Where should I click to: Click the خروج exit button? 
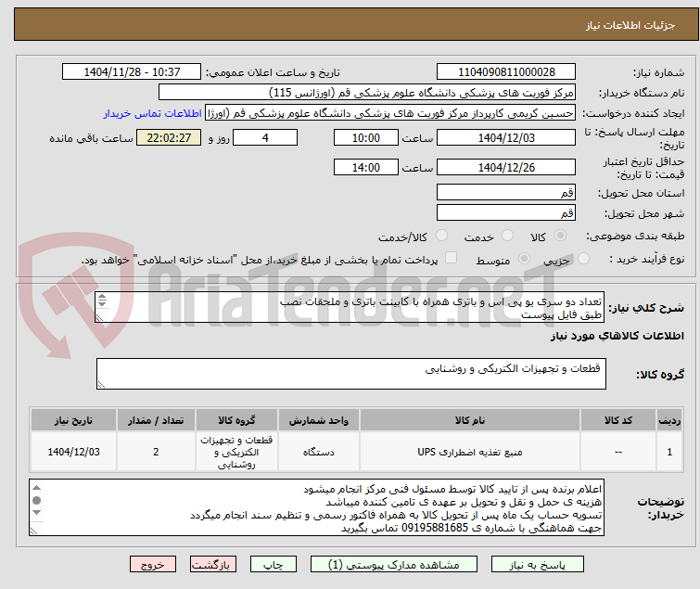[x=153, y=565]
